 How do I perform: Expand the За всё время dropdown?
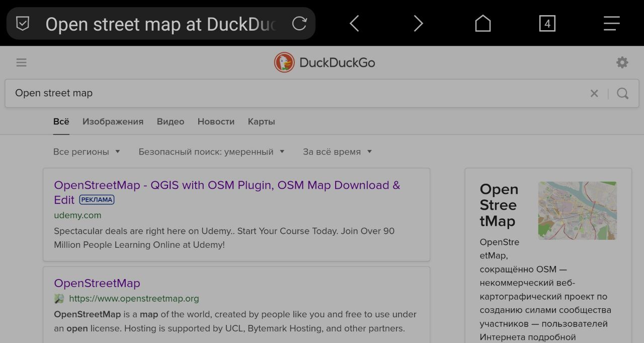[337, 152]
